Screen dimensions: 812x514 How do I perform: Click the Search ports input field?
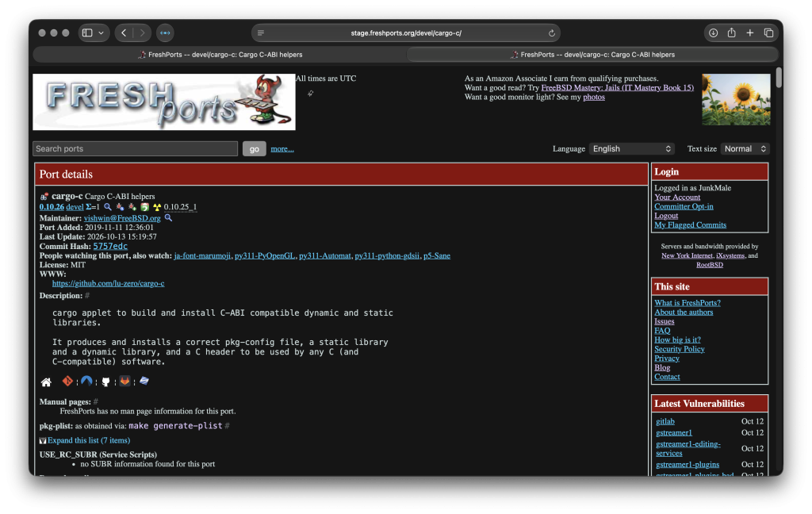pyautogui.click(x=135, y=148)
